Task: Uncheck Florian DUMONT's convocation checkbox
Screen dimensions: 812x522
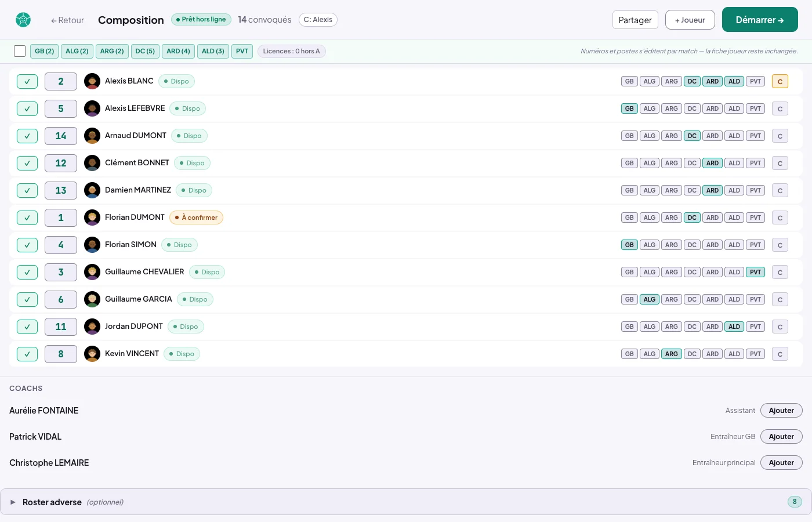Action: 27,217
